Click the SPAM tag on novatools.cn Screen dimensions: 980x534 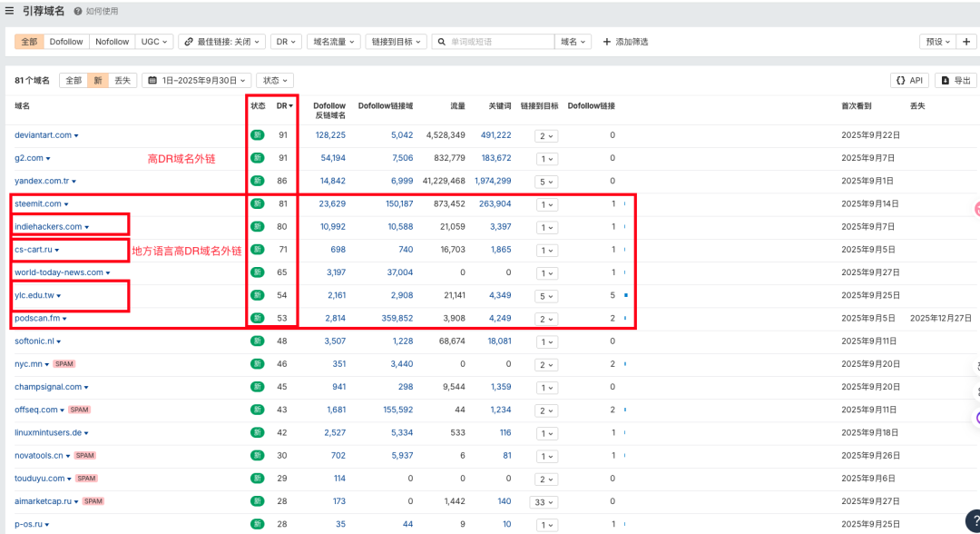pos(85,456)
